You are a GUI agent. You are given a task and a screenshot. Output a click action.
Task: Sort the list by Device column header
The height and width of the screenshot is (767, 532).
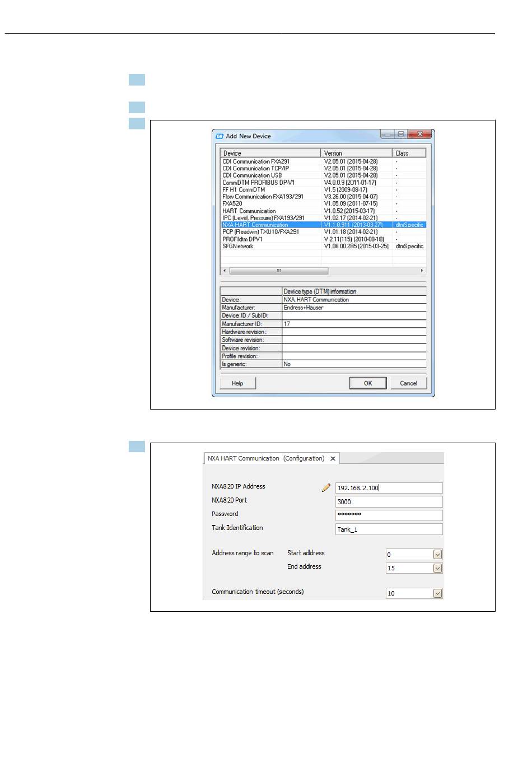tap(270, 153)
